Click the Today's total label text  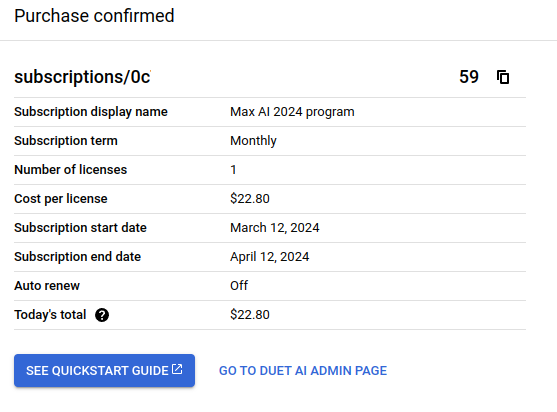[x=50, y=315]
